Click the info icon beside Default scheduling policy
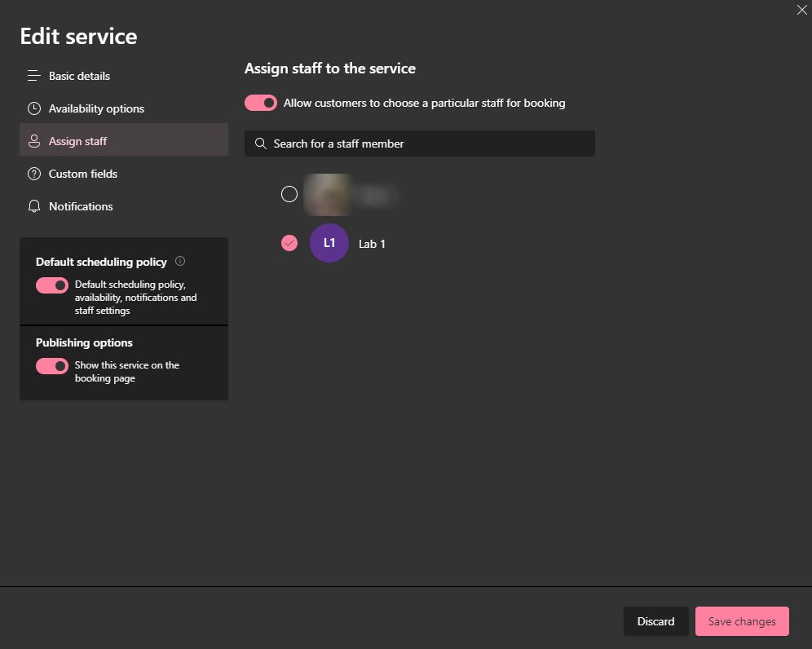 click(179, 262)
